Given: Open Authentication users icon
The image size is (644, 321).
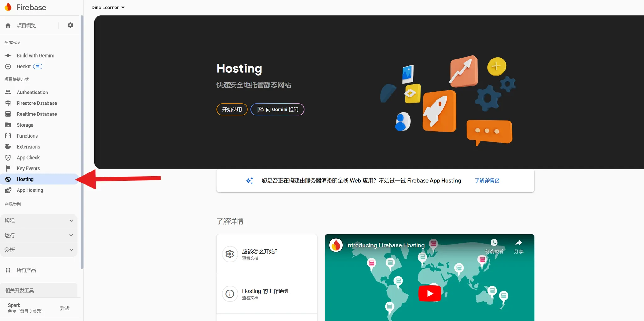Looking at the screenshot, I should pos(8,92).
